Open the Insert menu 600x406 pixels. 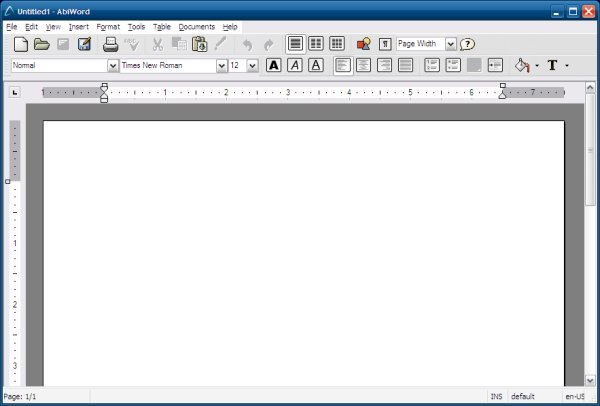click(x=79, y=27)
